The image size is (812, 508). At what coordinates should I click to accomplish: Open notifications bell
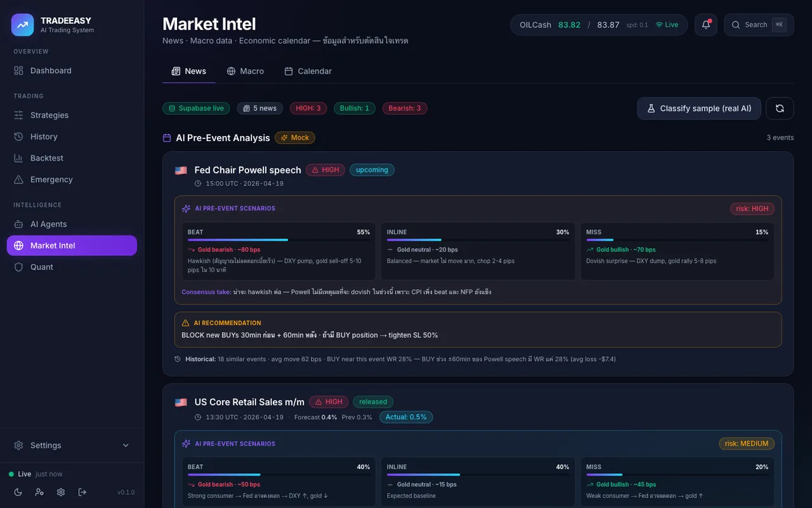[x=706, y=25]
